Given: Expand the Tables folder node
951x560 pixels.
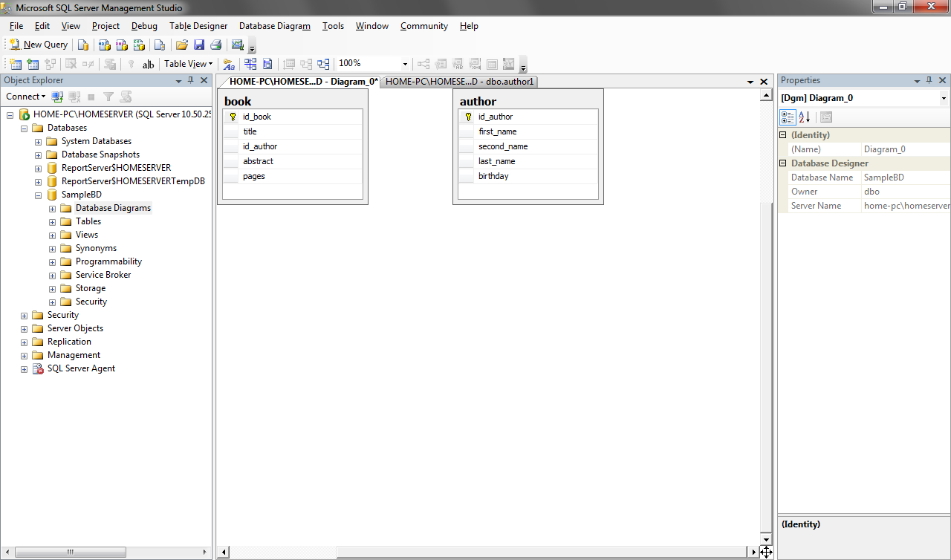Looking at the screenshot, I should click(52, 221).
